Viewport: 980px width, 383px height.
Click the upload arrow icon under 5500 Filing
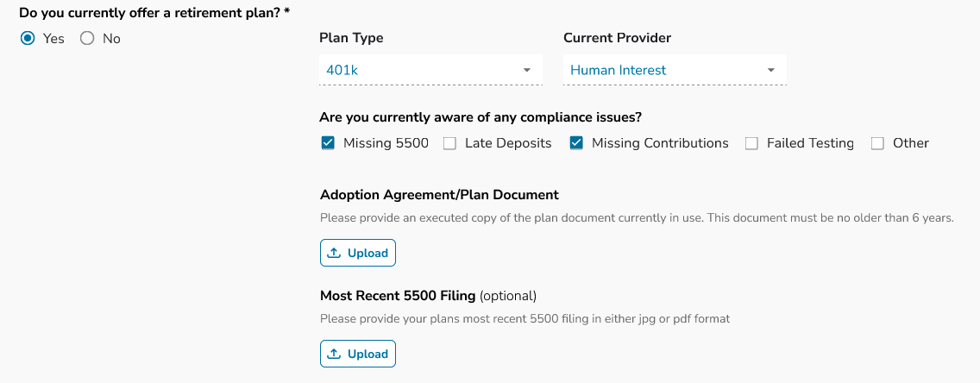click(x=336, y=354)
